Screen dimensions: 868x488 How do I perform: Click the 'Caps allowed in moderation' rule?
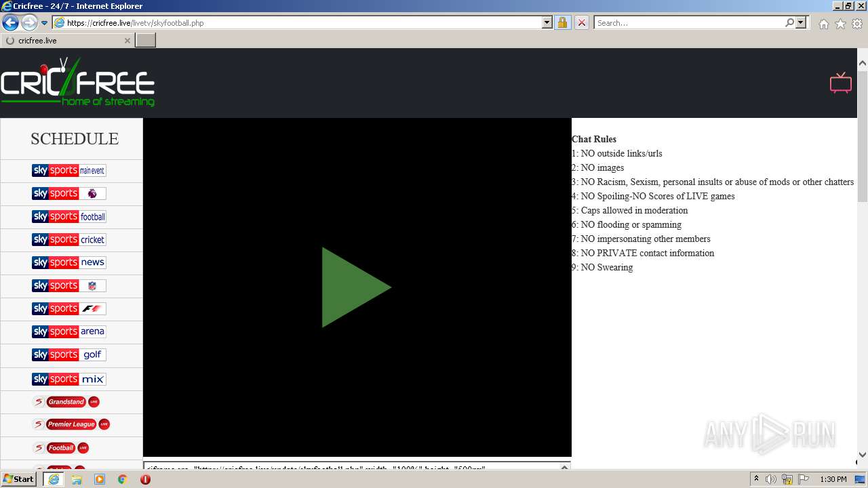click(635, 210)
